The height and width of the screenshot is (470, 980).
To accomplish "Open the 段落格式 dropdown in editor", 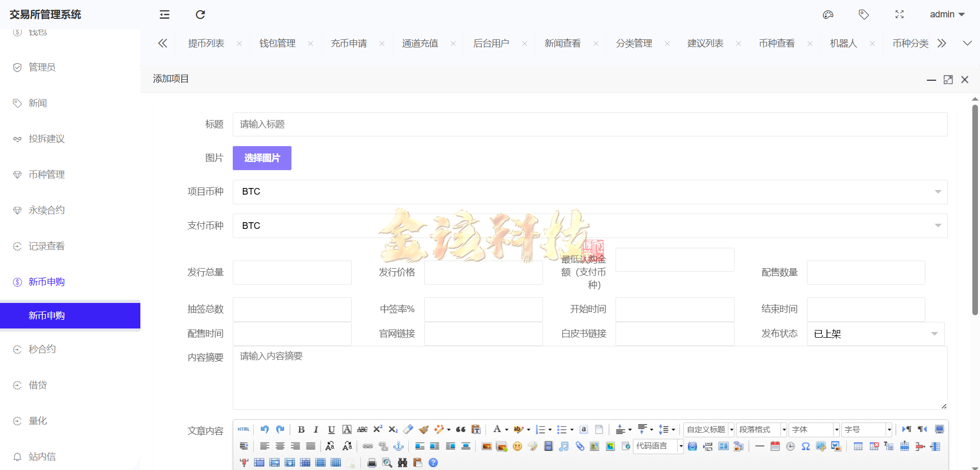I will tap(761, 430).
